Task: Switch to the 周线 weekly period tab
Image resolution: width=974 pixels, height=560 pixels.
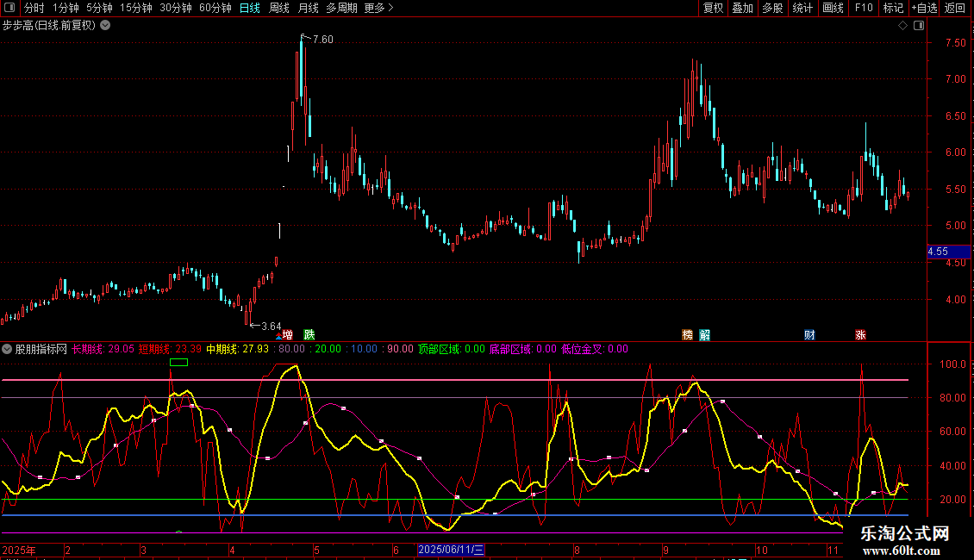Action: 279,8
